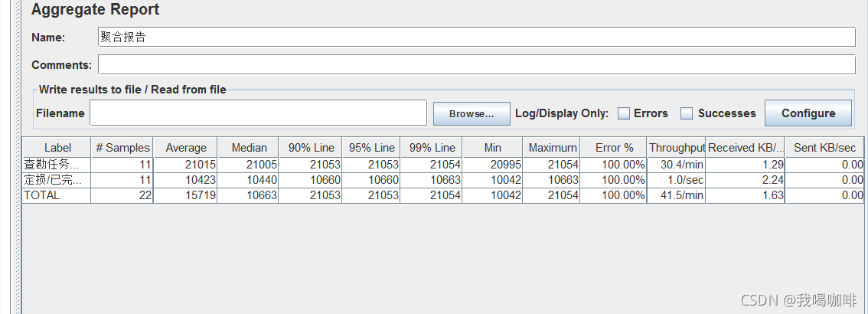Click the Min value 20995
The width and height of the screenshot is (868, 314).
click(506, 165)
